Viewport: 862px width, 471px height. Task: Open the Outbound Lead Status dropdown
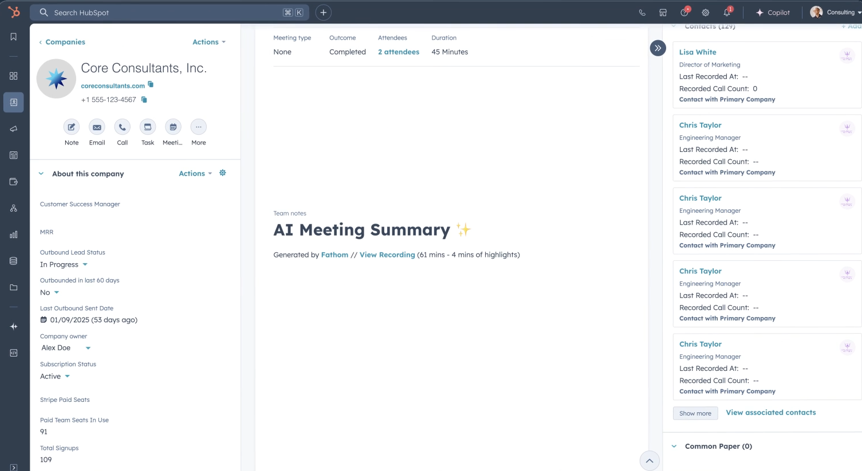pyautogui.click(x=64, y=264)
